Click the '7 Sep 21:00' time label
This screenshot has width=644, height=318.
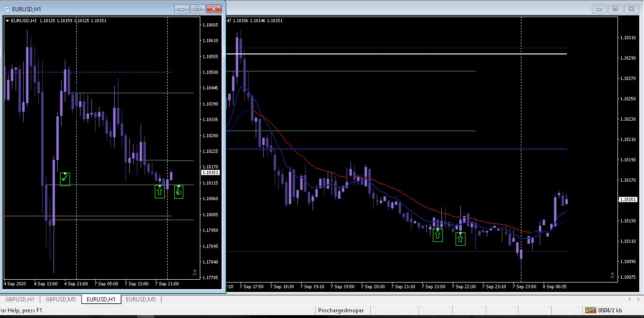point(167,284)
